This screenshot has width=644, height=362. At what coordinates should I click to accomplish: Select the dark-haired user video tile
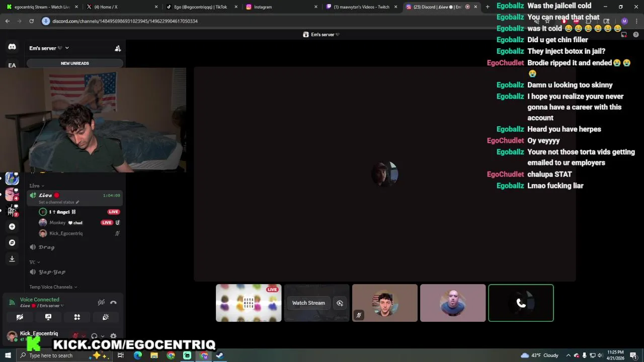pyautogui.click(x=385, y=303)
